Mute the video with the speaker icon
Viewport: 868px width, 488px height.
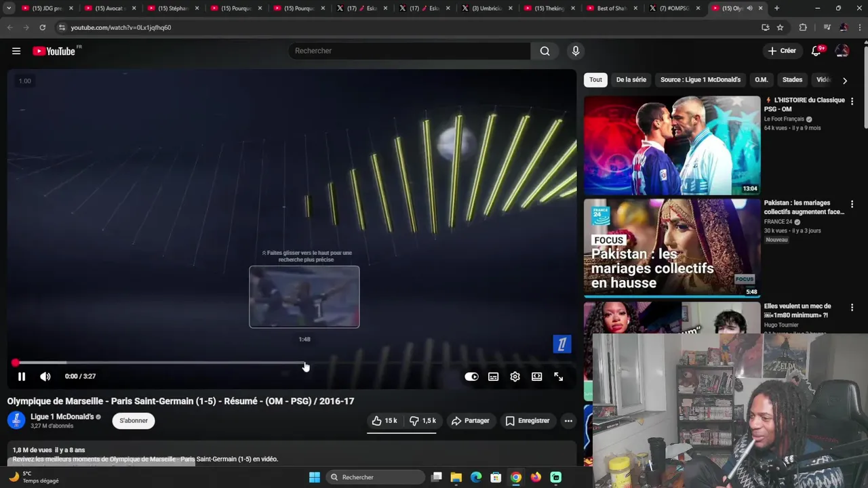tap(45, 376)
